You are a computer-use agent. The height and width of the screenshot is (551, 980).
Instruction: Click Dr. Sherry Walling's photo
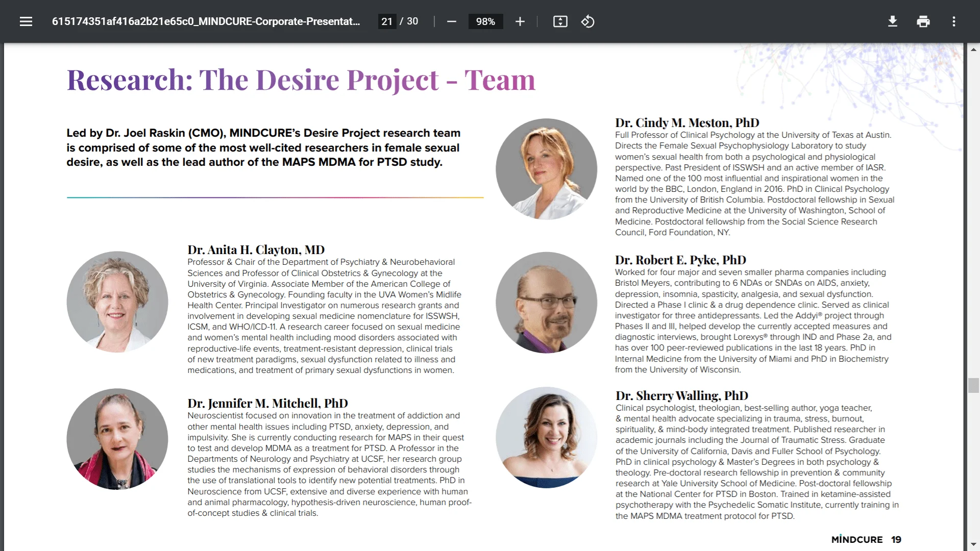[546, 438]
